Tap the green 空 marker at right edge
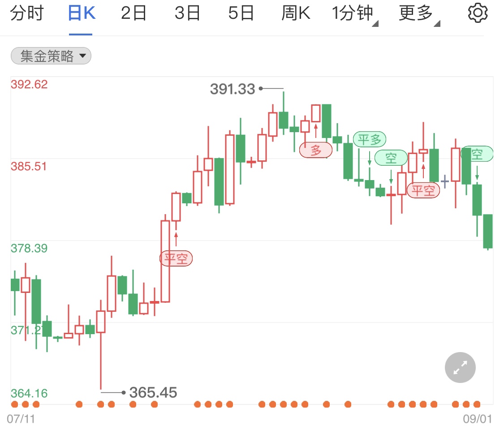 pyautogui.click(x=477, y=154)
